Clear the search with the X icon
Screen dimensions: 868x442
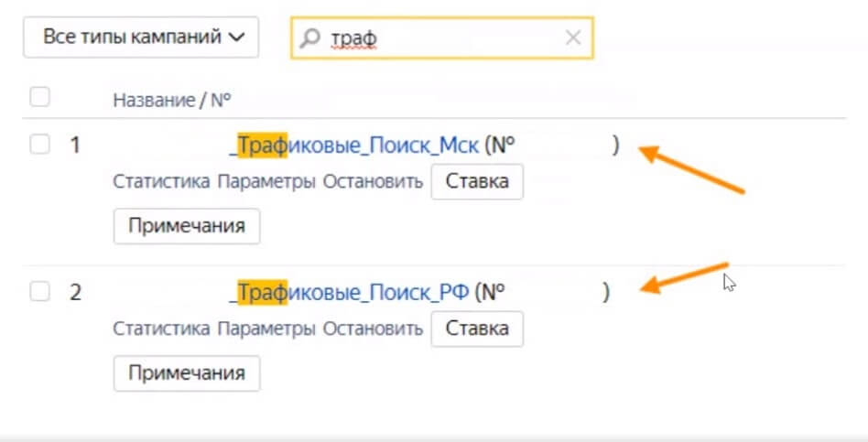click(573, 38)
